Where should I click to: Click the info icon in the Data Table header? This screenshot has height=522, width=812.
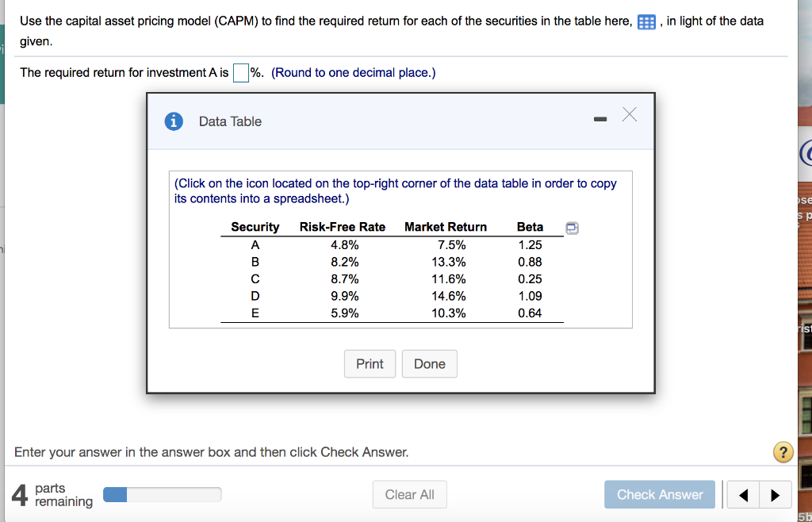point(174,121)
